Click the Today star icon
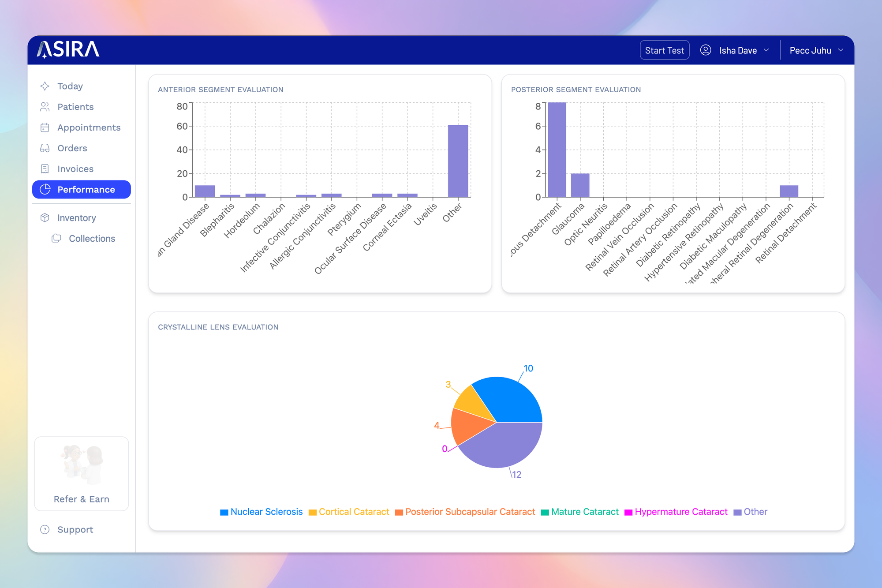The image size is (882, 588). coord(45,86)
